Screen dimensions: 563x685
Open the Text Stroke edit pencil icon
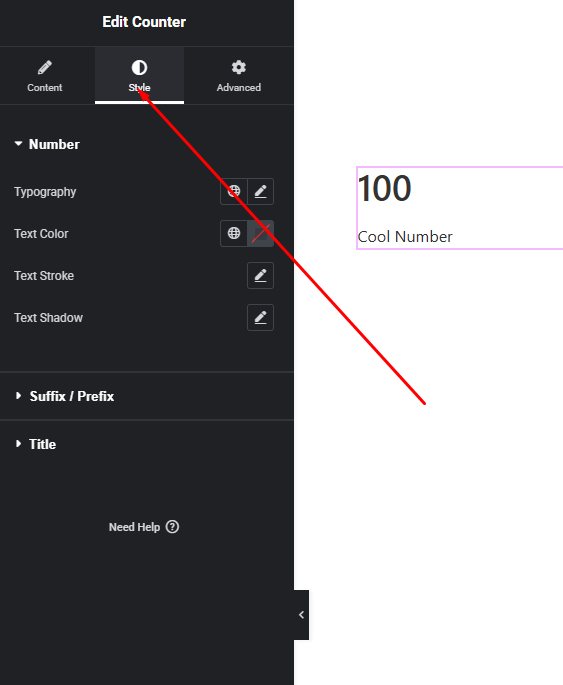pos(260,275)
